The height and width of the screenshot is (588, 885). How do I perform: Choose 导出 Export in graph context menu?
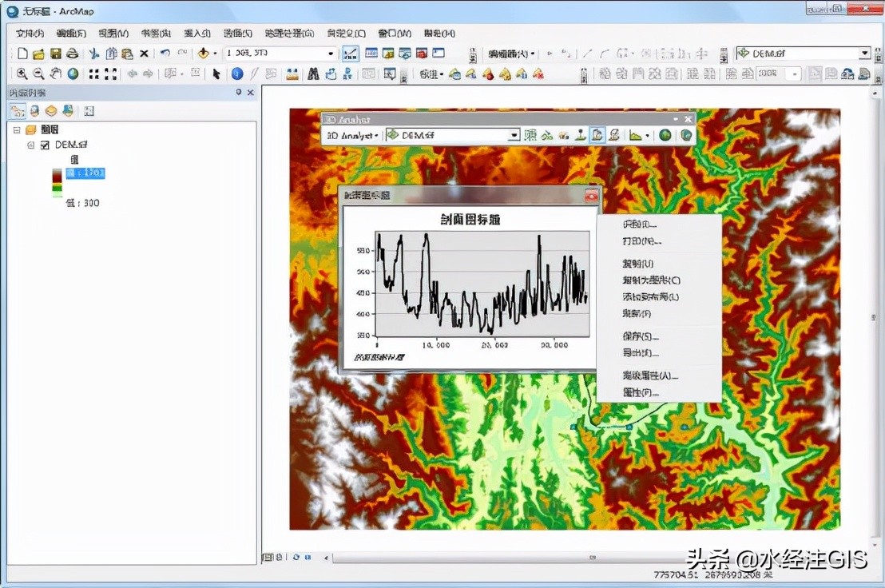coord(640,352)
